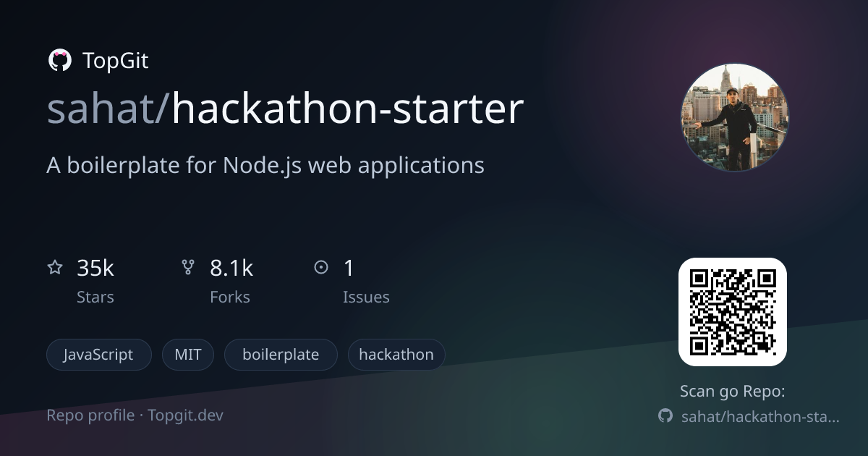Click the 'Stars' label

pyautogui.click(x=95, y=297)
